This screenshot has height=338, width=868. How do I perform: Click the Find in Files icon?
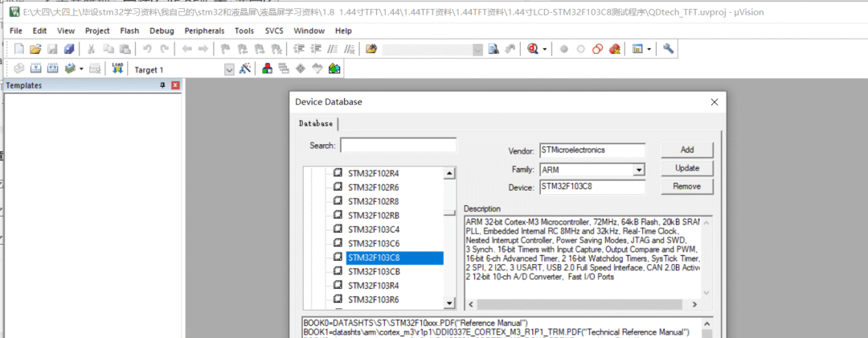371,49
